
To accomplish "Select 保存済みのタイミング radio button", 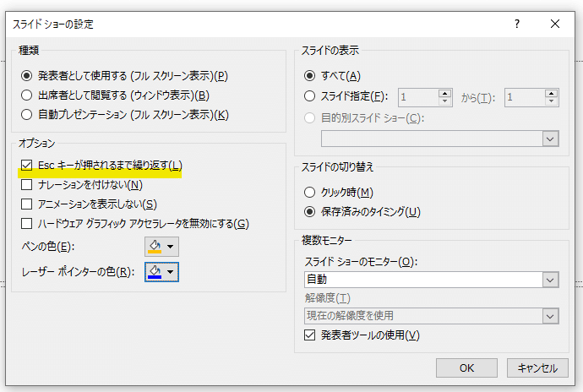I will pos(309,211).
